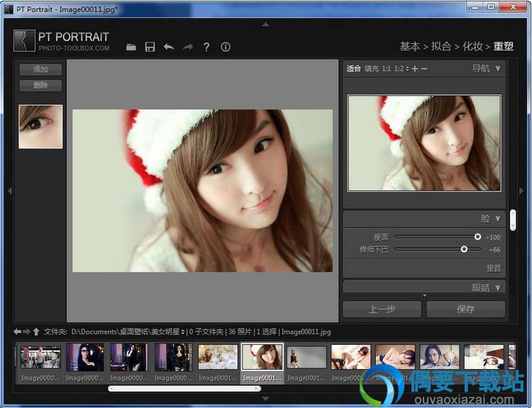The image size is (532, 408).
Task: Set zoom to 1:1
Action: [386, 69]
